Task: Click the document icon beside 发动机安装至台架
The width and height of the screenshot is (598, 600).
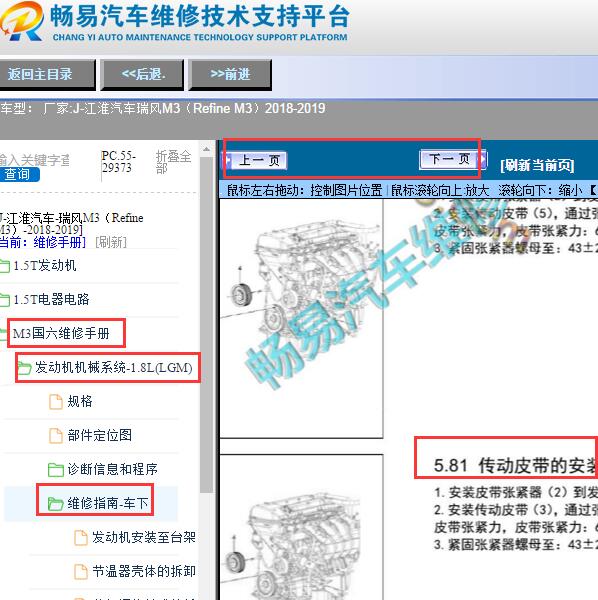Action: coord(80,538)
